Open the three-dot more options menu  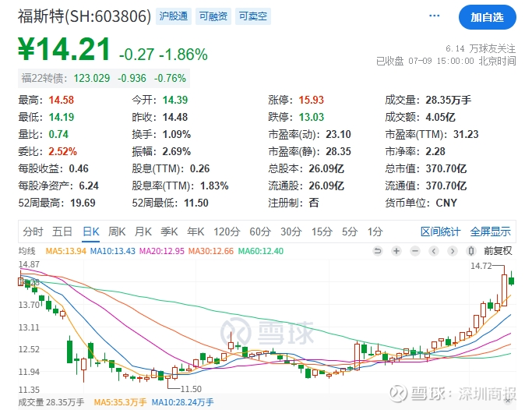[434, 16]
